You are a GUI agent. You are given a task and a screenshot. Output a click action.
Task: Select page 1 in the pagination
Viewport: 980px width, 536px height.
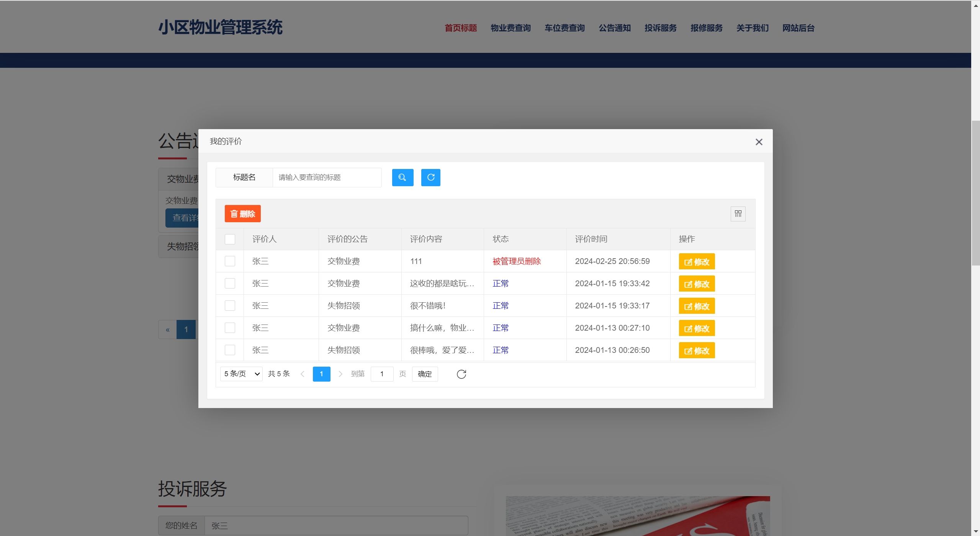click(321, 374)
